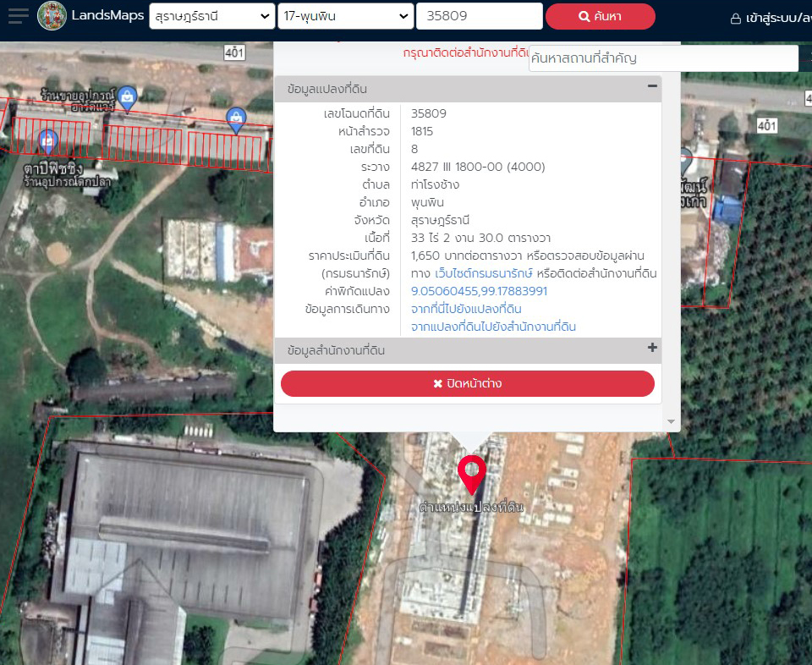This screenshot has height=665, width=812.
Task: Collapse the ข้อมูลแปลงที่ดิน section with minus
Action: 651,86
